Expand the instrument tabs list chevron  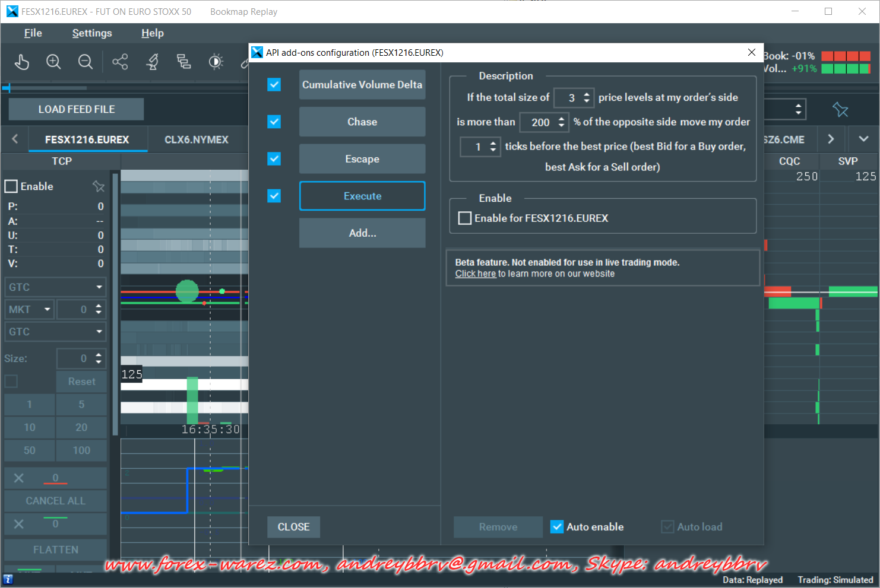(863, 139)
